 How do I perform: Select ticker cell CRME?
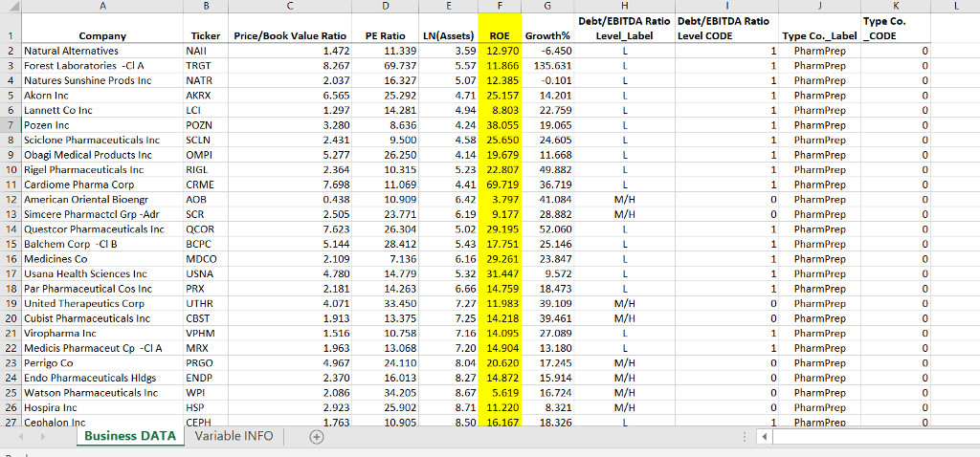(x=206, y=185)
